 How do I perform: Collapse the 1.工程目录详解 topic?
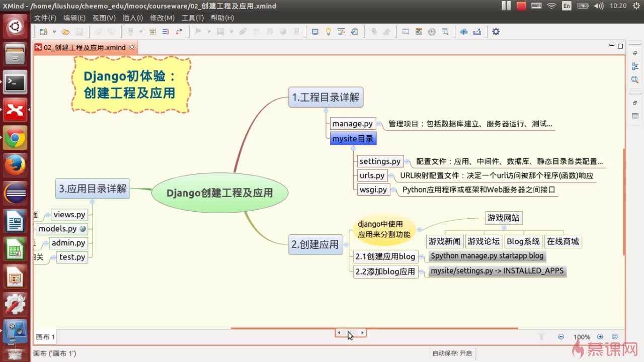pos(326,110)
